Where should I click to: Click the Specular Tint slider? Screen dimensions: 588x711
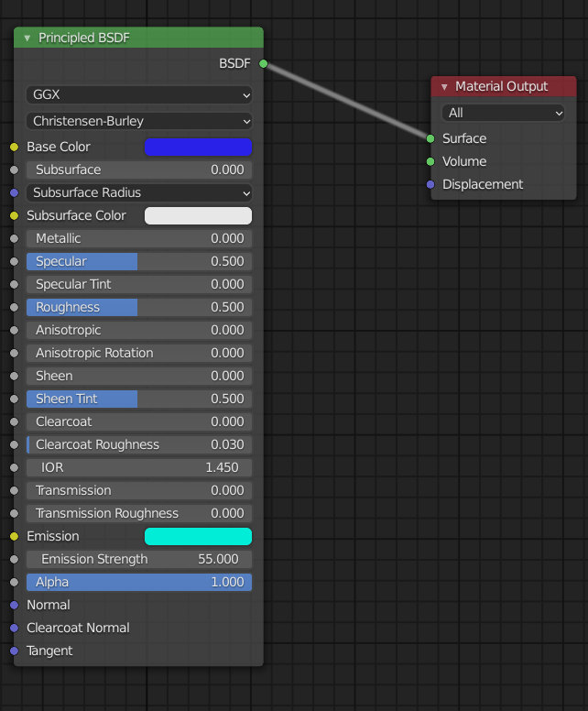(x=139, y=284)
